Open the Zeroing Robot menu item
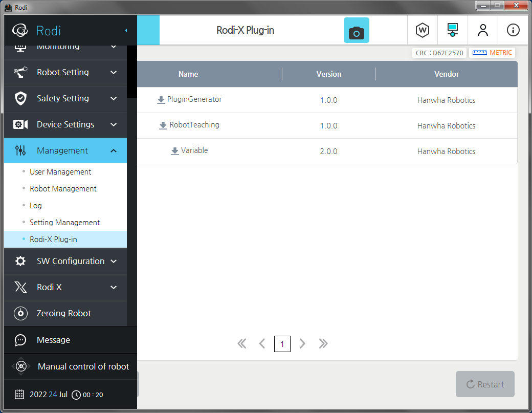The image size is (532, 413). 63,313
